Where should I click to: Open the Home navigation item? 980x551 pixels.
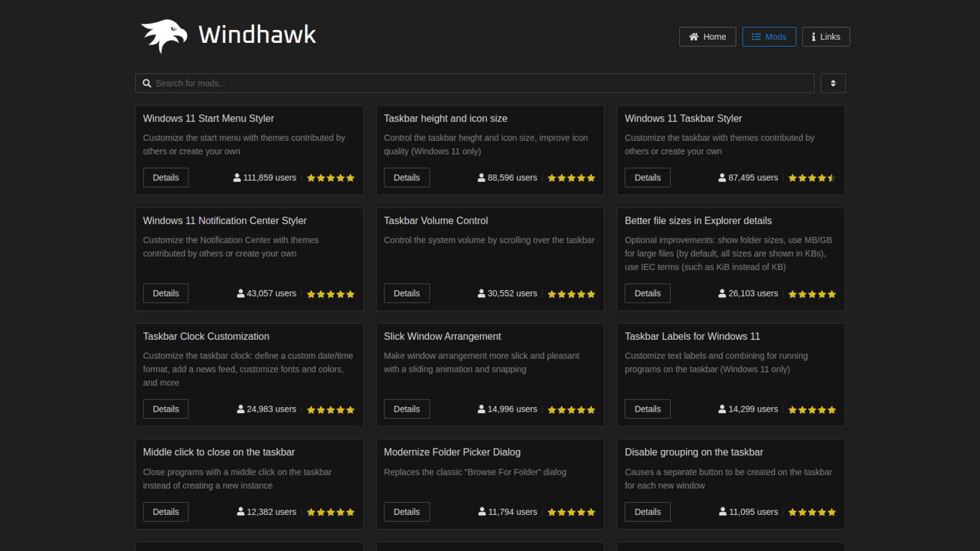pyautogui.click(x=707, y=36)
